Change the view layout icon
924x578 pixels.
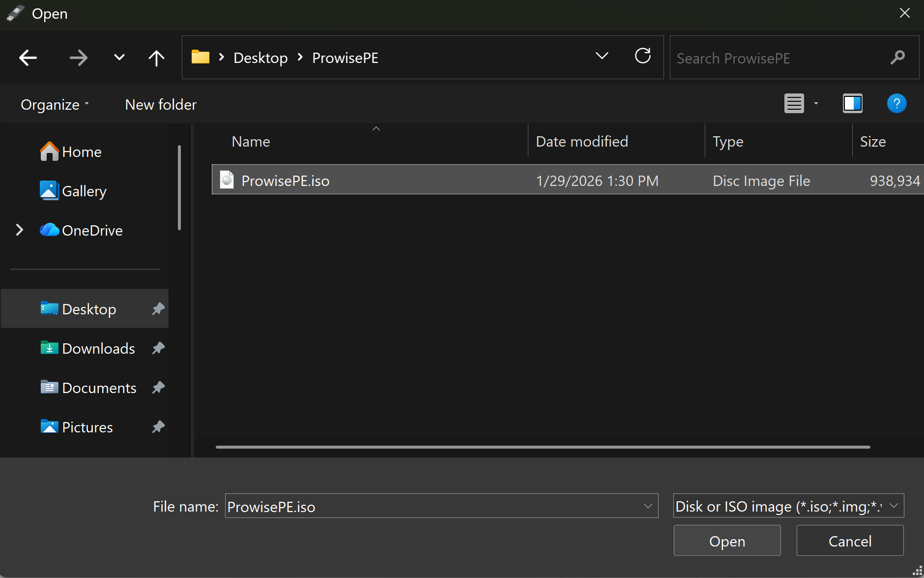pyautogui.click(x=794, y=104)
